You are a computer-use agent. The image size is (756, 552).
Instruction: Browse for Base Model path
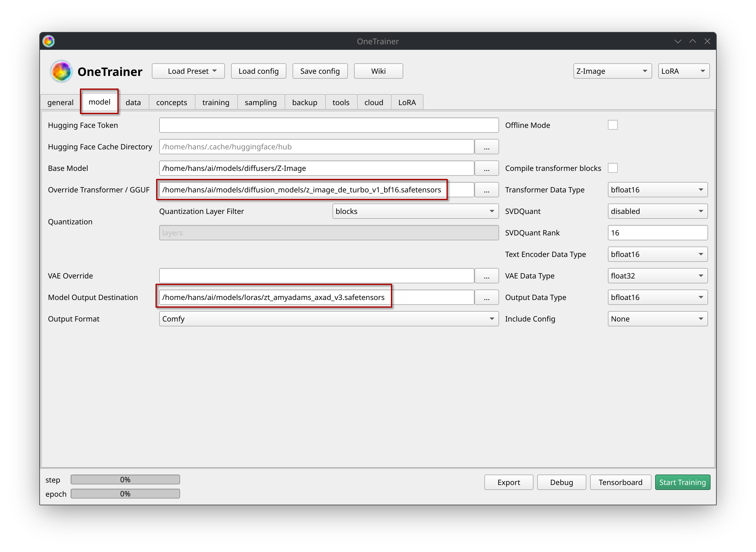click(486, 168)
